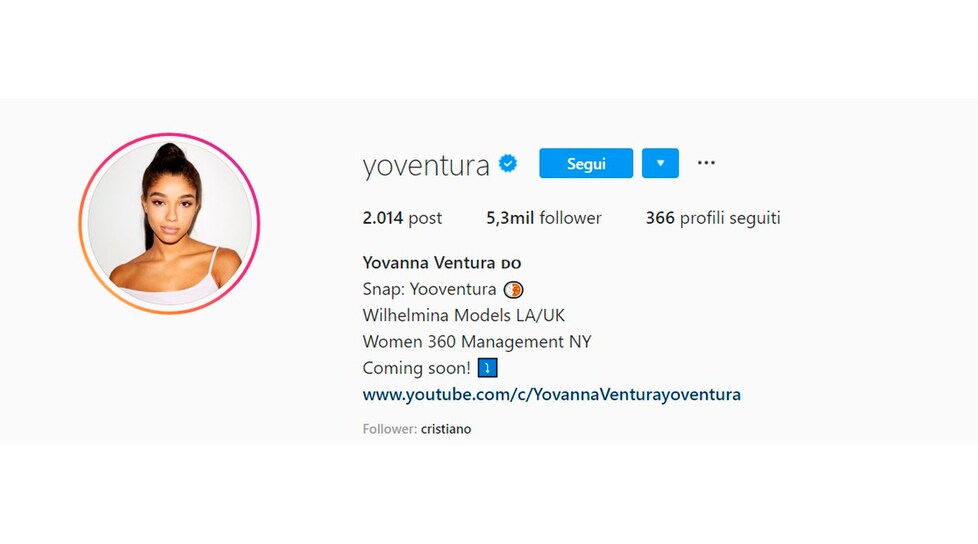This screenshot has height=544, width=978.
Task: Click the Snap: Yooventura bio text
Action: (429, 289)
